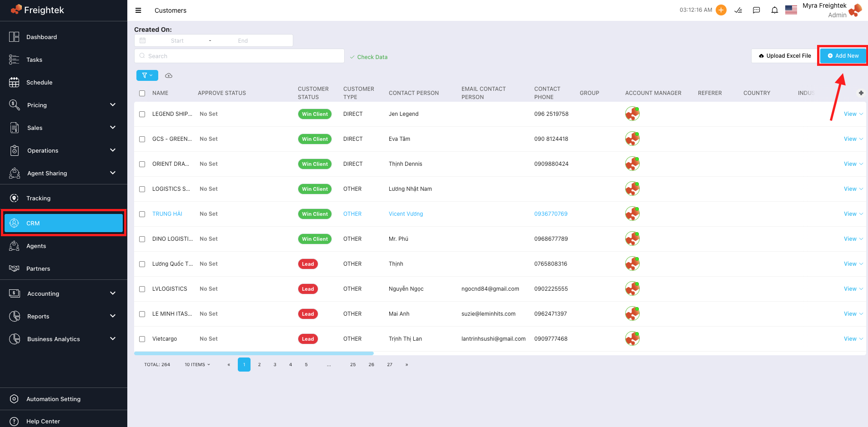868x427 pixels.
Task: Click the horizontal table scrollbar
Action: [x=254, y=353]
